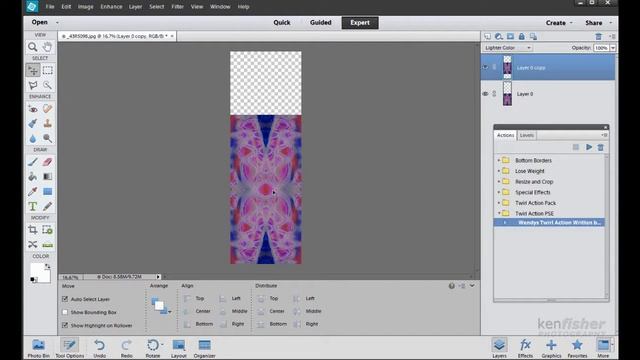This screenshot has width=640, height=360.
Task: Open the Opacity slider dropdown
Action: pos(613,48)
